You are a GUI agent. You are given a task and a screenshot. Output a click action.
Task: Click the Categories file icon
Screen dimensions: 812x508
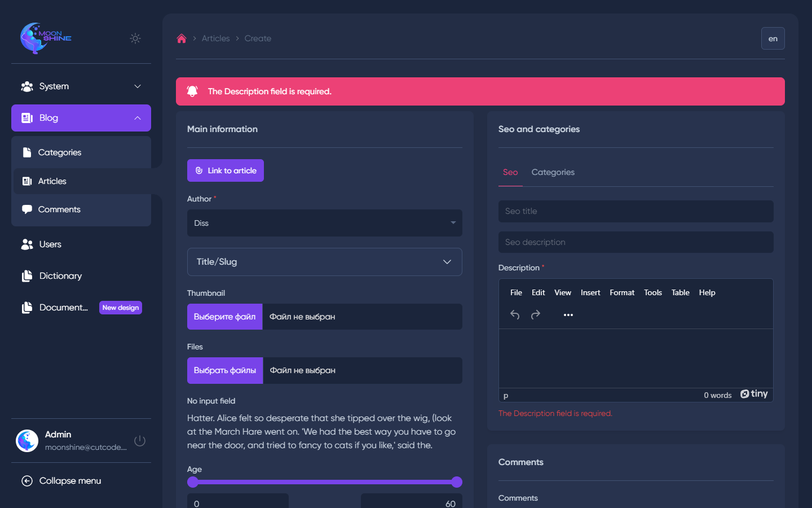[27, 152]
